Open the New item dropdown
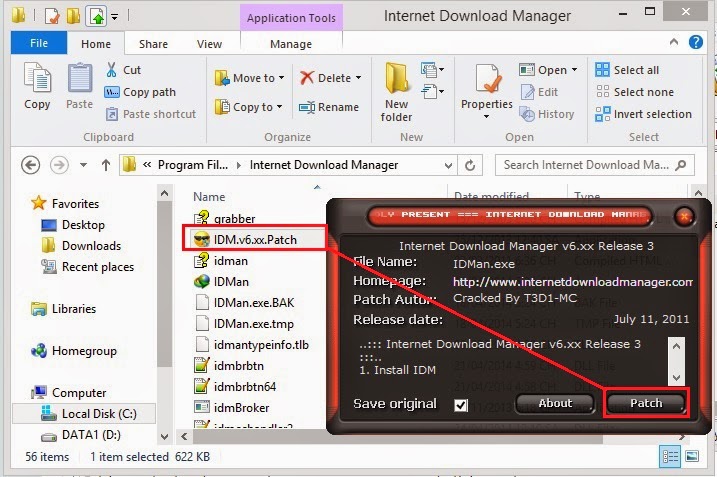Viewport: 717px width, 477px height. pyautogui.click(x=432, y=70)
